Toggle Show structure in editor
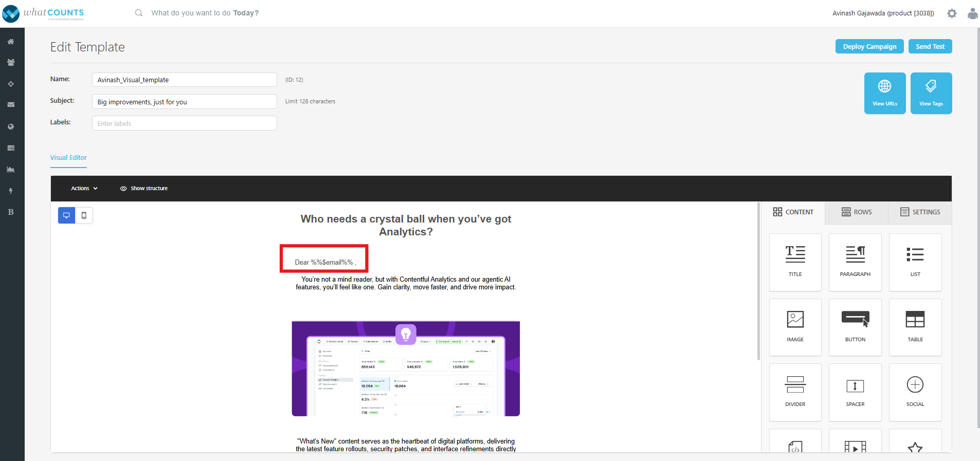 144,189
